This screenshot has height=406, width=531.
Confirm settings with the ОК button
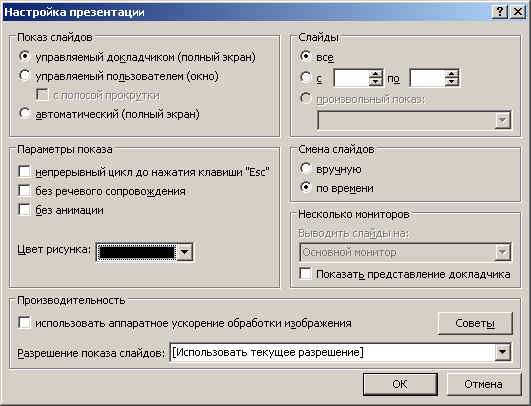400,384
